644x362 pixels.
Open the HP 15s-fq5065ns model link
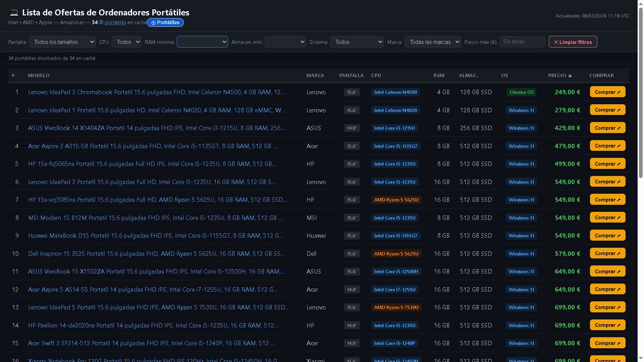point(152,164)
